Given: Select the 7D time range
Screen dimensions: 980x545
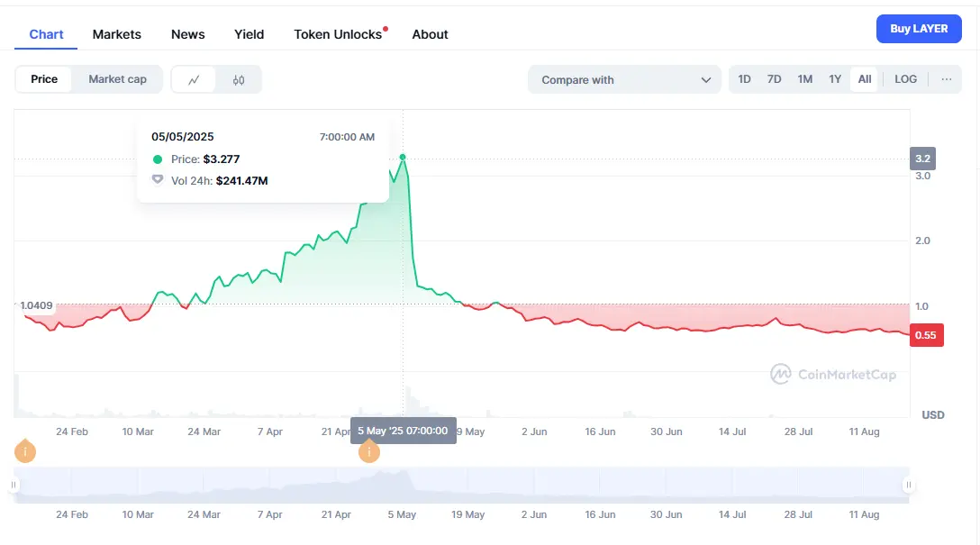Looking at the screenshot, I should [x=774, y=79].
